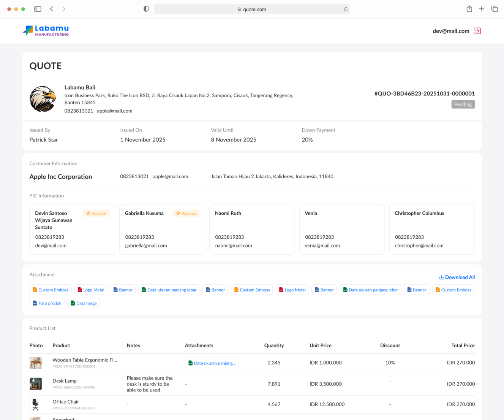This screenshot has width=504, height=420.
Task: Open the browser share icon
Action: point(469,9)
